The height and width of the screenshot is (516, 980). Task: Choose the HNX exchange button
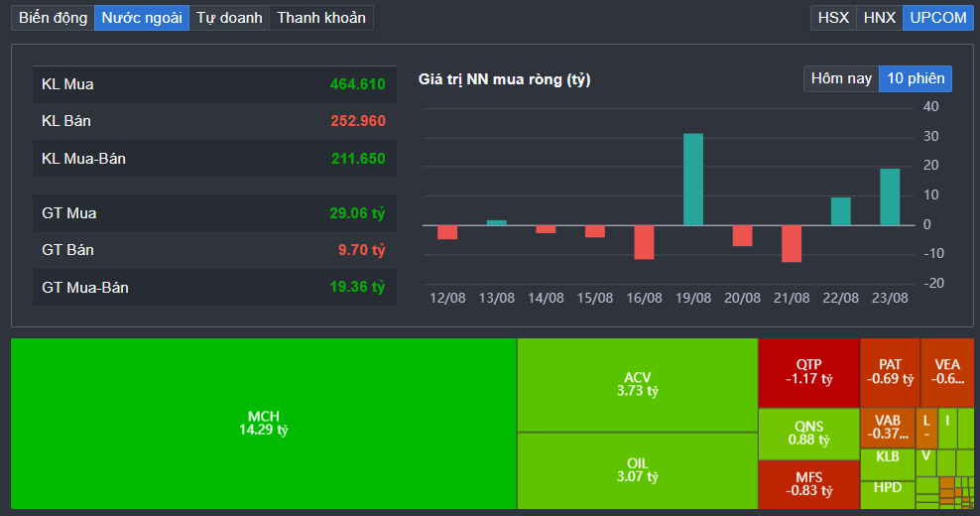tap(879, 18)
